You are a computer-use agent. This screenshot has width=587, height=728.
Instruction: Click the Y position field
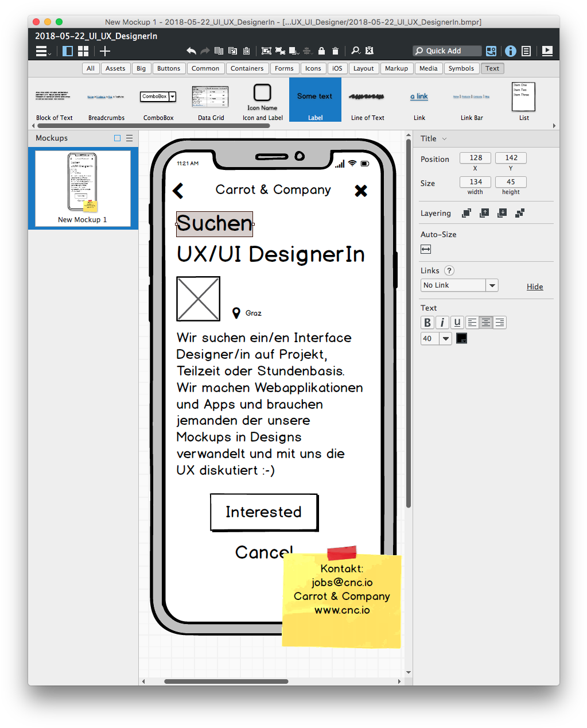click(x=511, y=158)
